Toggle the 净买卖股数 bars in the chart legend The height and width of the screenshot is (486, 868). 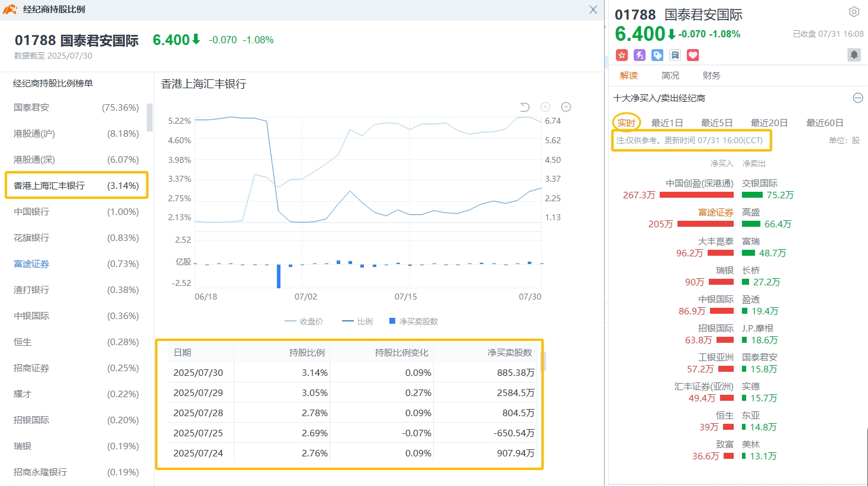tap(414, 321)
